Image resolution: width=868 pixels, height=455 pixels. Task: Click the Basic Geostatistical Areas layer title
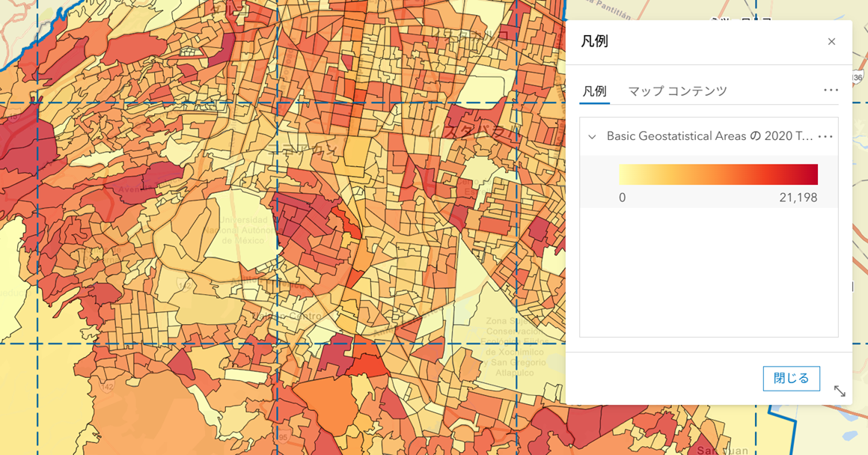709,136
